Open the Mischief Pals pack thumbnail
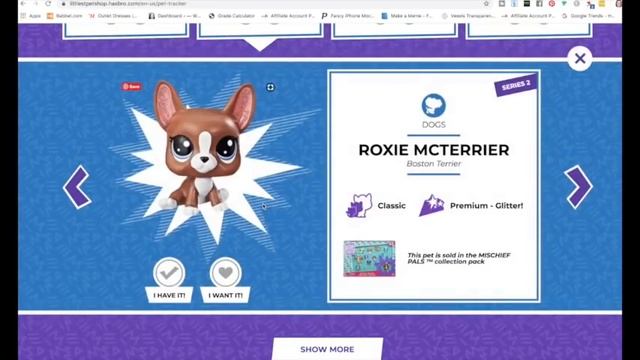This screenshot has height=360, width=640. (x=369, y=258)
